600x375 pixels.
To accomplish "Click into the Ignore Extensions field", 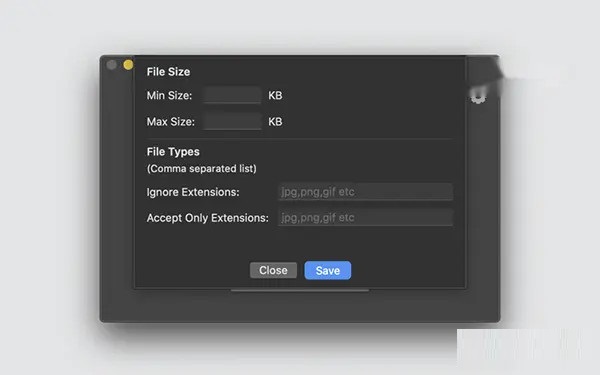I will (365, 192).
